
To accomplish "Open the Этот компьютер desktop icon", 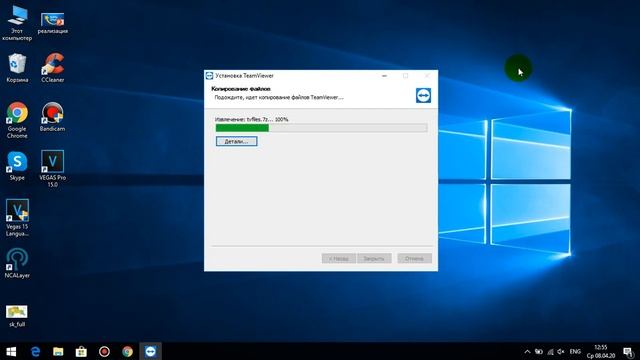I will pos(17,23).
